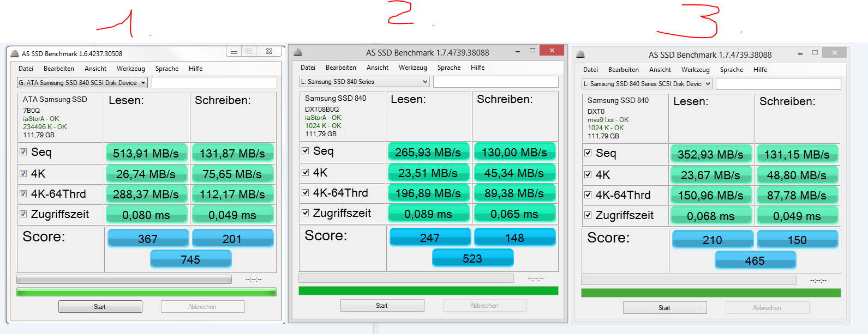Click the empty field in the mvs91xx window
Screen dimensions: 868x334
(778, 84)
